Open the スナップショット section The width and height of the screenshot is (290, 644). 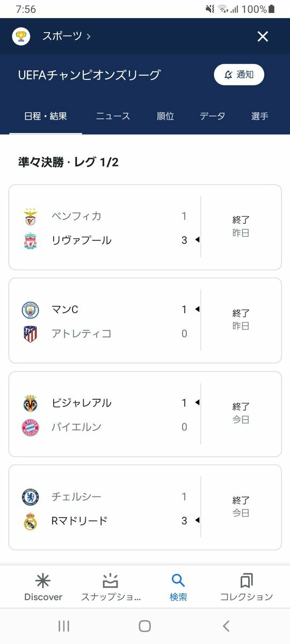pos(111,587)
